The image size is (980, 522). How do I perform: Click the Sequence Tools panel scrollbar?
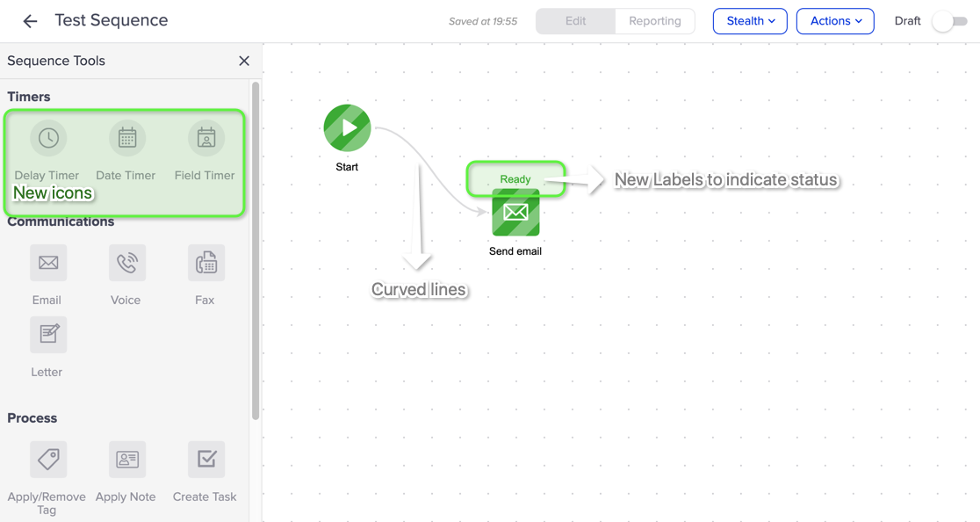click(x=255, y=250)
